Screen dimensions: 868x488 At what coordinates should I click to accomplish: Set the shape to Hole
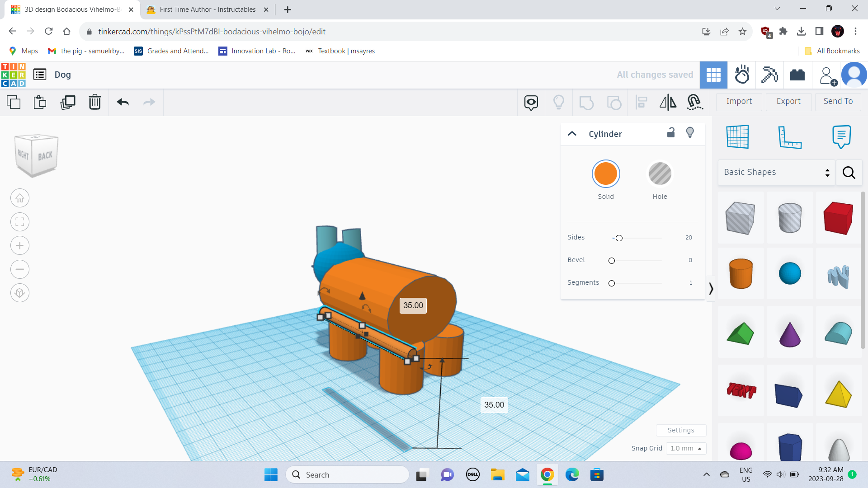(x=660, y=174)
